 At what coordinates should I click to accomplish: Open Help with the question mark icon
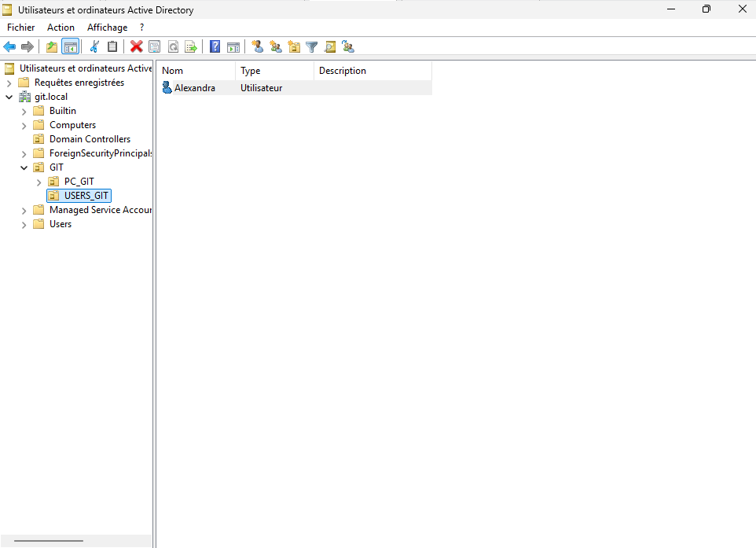point(215,47)
